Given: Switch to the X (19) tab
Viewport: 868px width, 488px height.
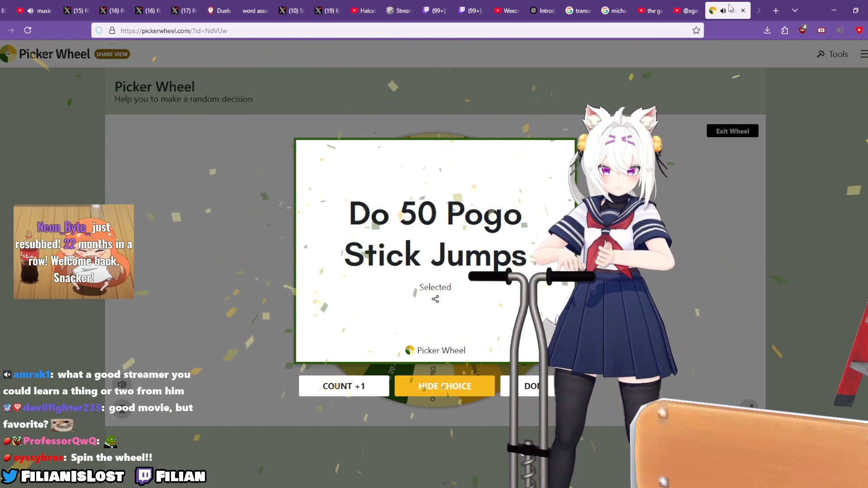Looking at the screenshot, I should click(x=327, y=10).
